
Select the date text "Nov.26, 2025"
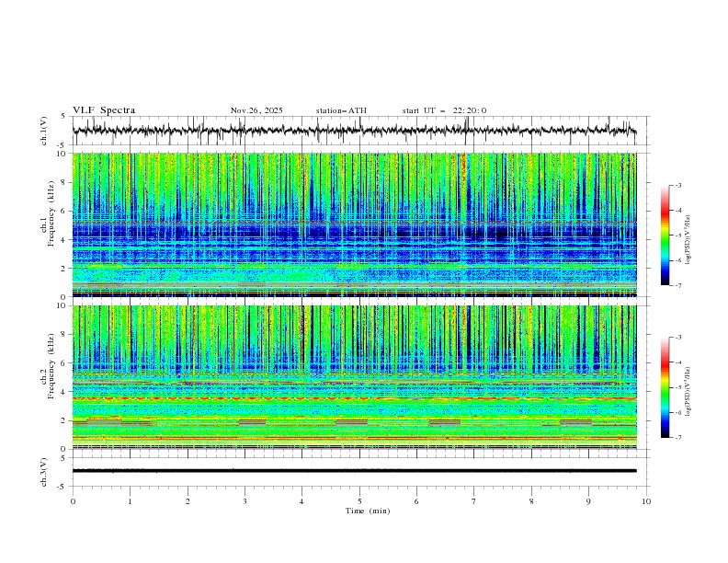pos(256,110)
